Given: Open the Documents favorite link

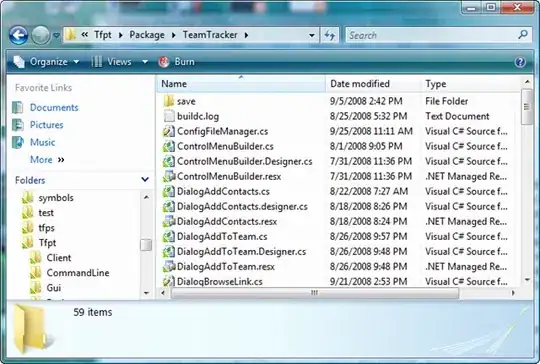Looking at the screenshot, I should (54, 107).
